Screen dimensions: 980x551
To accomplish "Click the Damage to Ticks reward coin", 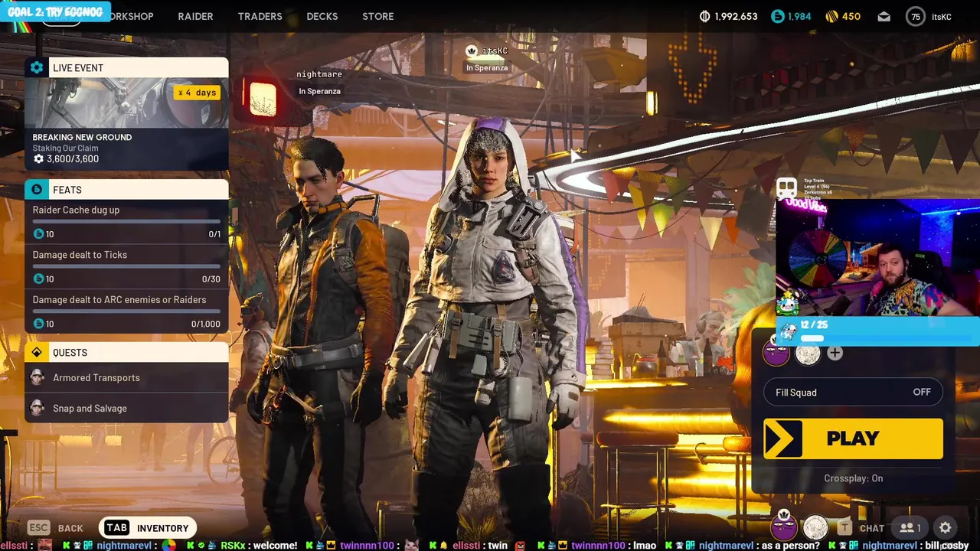I will click(x=38, y=279).
